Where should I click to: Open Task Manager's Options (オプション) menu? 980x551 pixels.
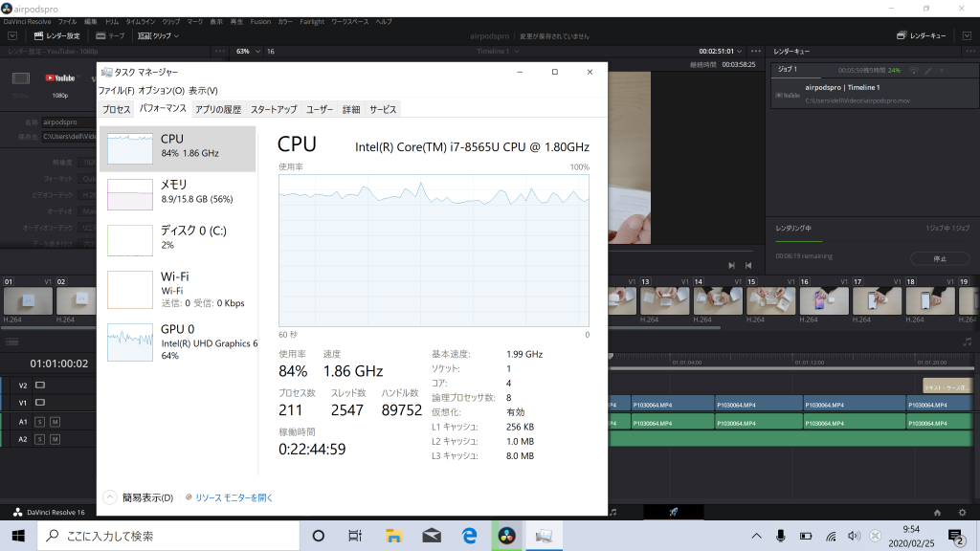pyautogui.click(x=161, y=91)
